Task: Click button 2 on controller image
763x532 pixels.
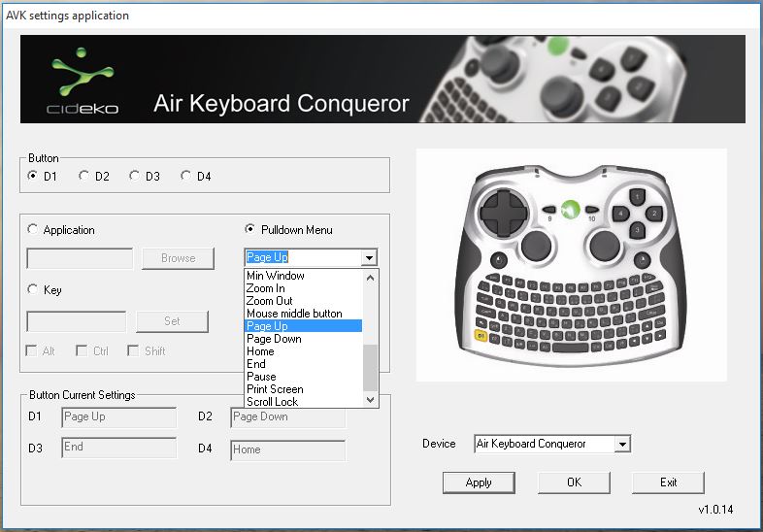Action: [654, 214]
